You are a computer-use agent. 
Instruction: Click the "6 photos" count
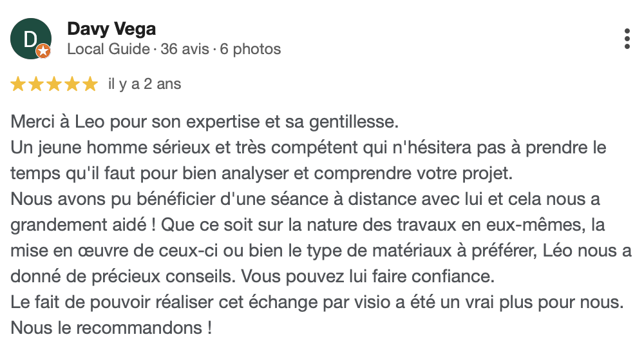[251, 49]
